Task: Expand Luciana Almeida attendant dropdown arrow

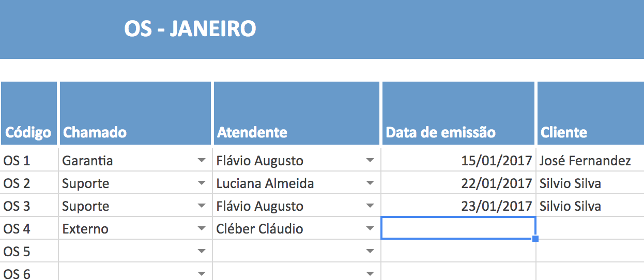Action: pos(370,183)
